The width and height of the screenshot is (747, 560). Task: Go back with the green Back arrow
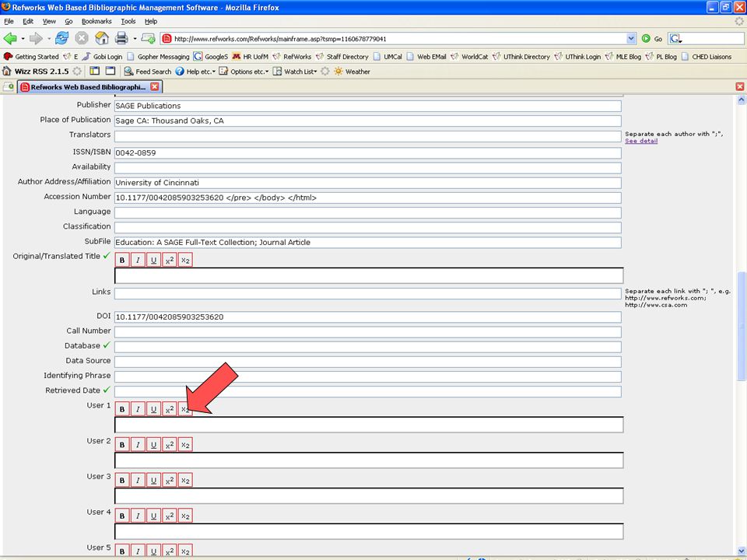[x=9, y=38]
